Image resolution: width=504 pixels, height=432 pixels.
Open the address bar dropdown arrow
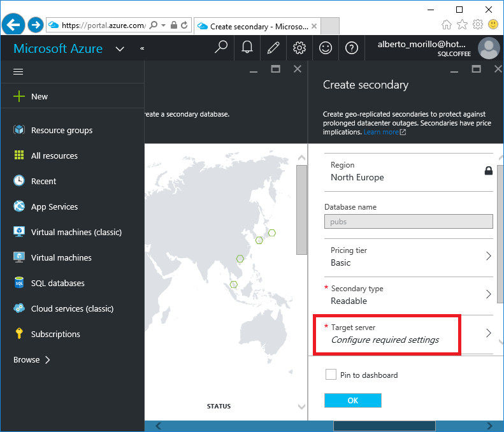pos(163,25)
